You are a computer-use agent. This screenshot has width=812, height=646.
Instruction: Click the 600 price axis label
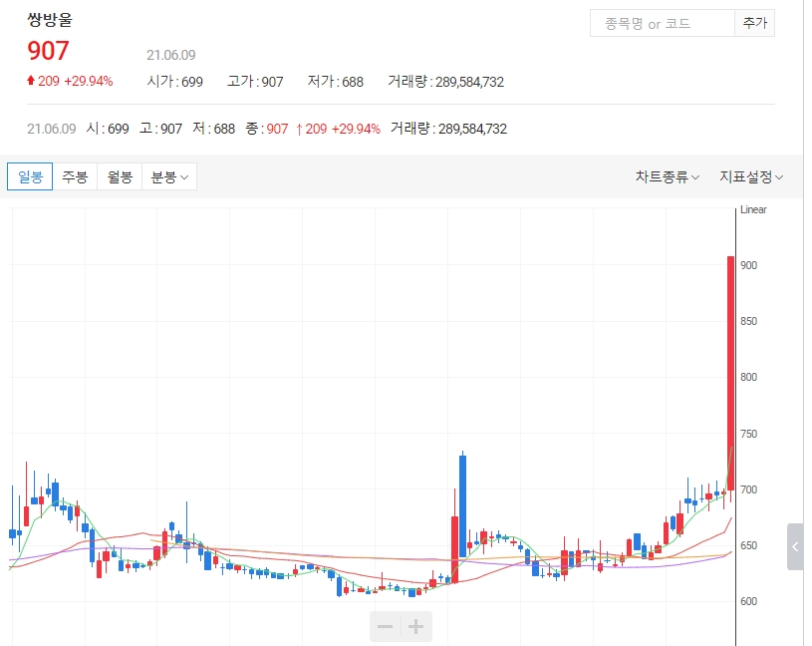click(x=749, y=601)
